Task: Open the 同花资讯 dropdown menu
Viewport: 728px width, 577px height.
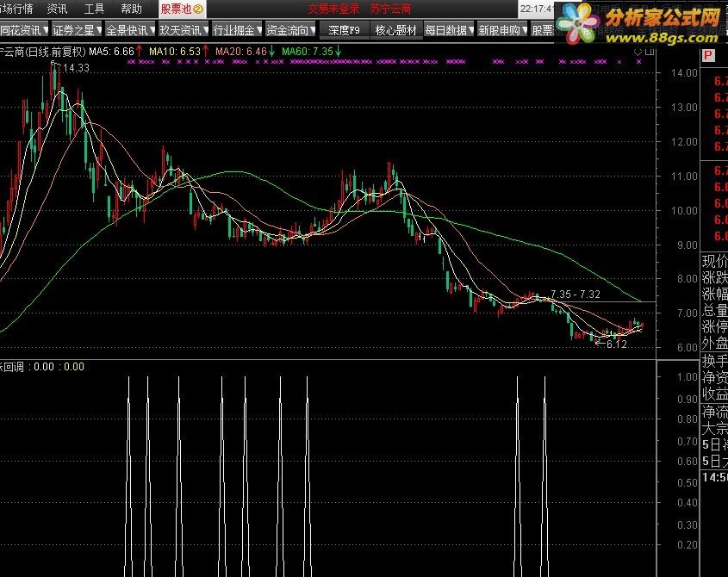Action: point(24,30)
